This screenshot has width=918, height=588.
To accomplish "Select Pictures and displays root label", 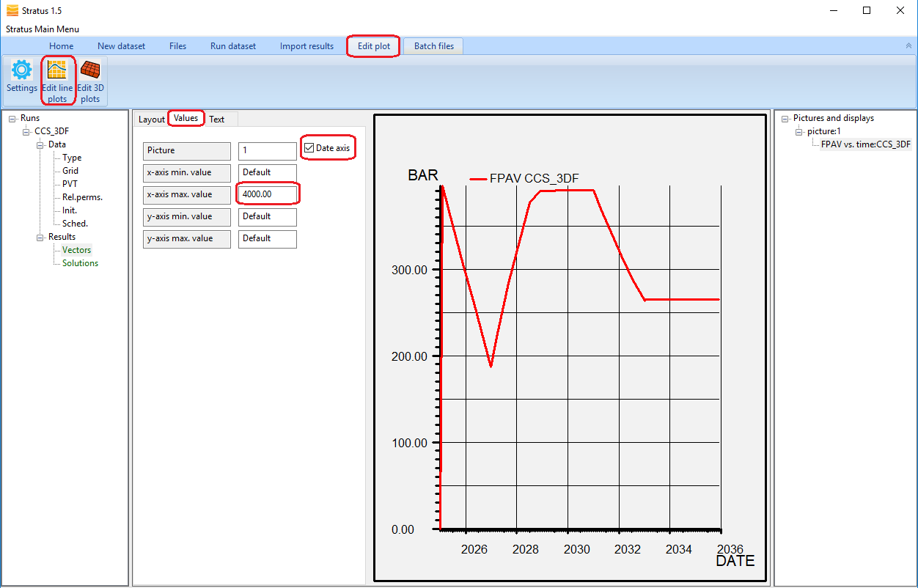I will 834,118.
